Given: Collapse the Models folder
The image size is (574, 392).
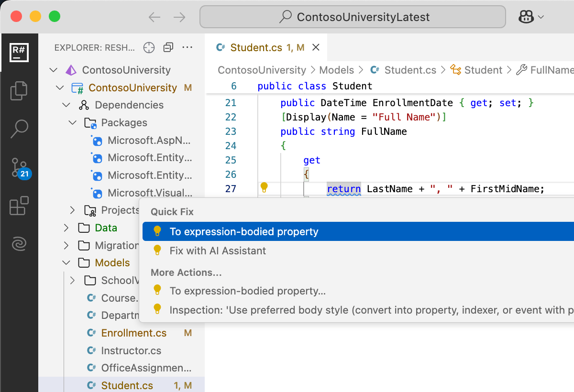Looking at the screenshot, I should tap(66, 263).
